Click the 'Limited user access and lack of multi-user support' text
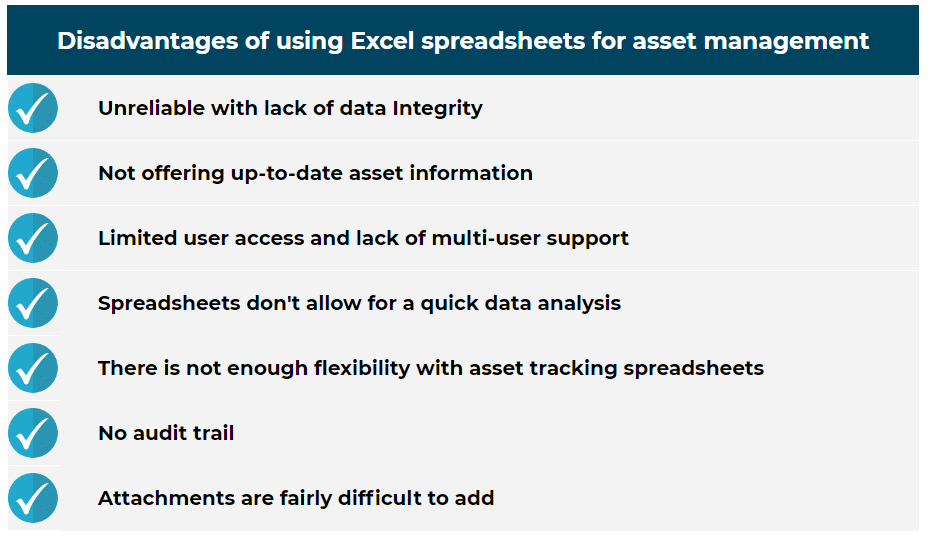 point(363,238)
